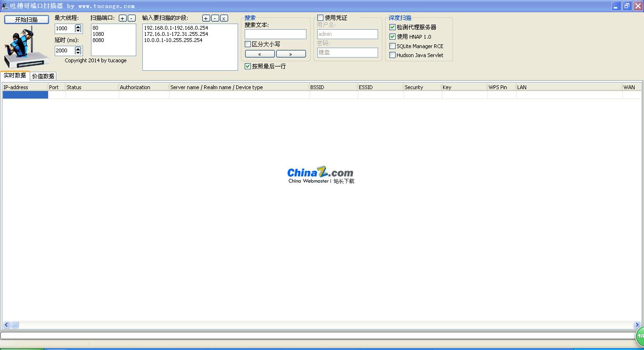Sort by Server name / Realm name column

tap(239, 87)
